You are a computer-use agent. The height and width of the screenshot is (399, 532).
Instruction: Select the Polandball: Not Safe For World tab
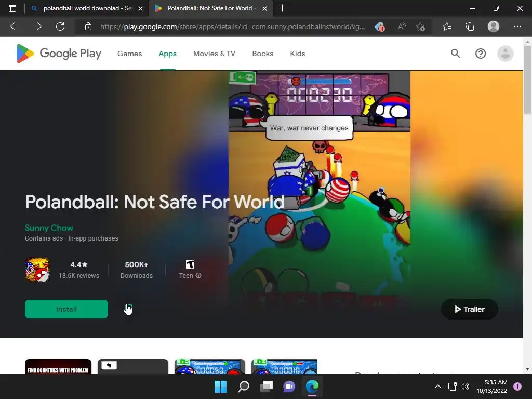click(x=209, y=8)
